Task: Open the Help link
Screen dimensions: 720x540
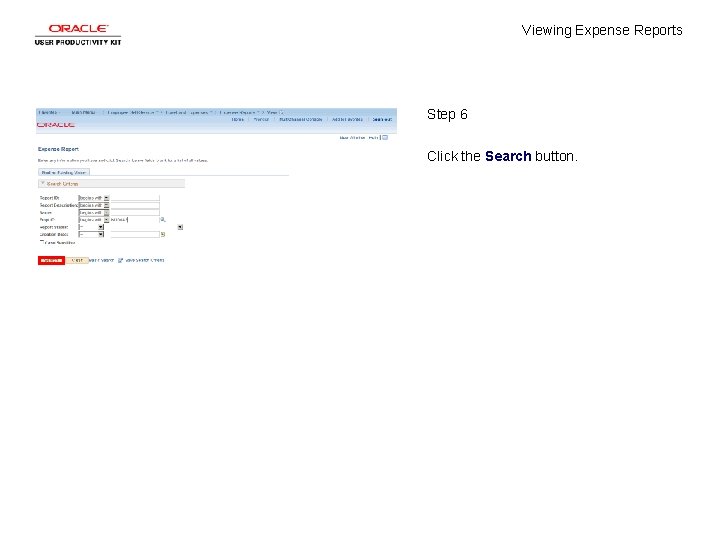Action: pyautogui.click(x=373, y=137)
